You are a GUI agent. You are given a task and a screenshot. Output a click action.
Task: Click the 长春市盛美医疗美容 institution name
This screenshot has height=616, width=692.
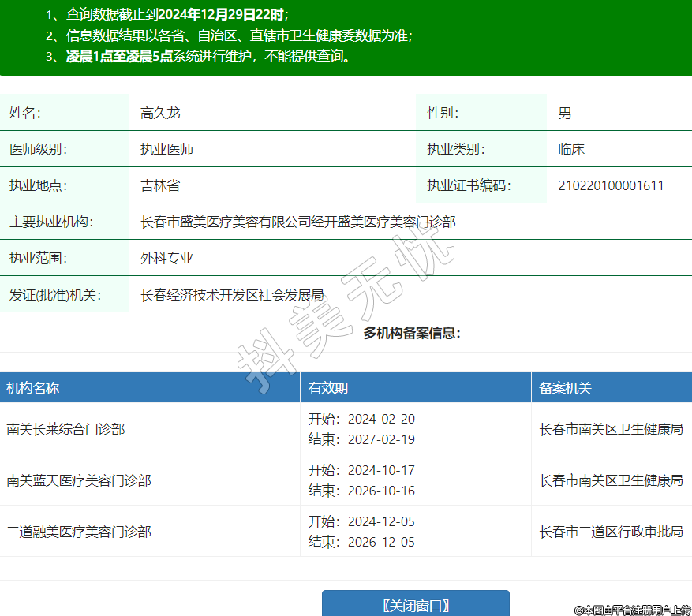(297, 222)
